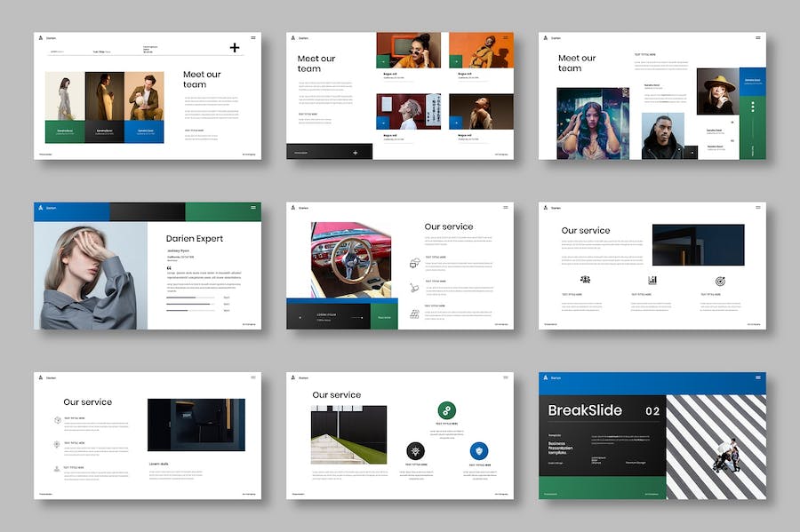Pick the blue header block on Darien Expert slide
The height and width of the screenshot is (532, 800).
click(x=71, y=211)
